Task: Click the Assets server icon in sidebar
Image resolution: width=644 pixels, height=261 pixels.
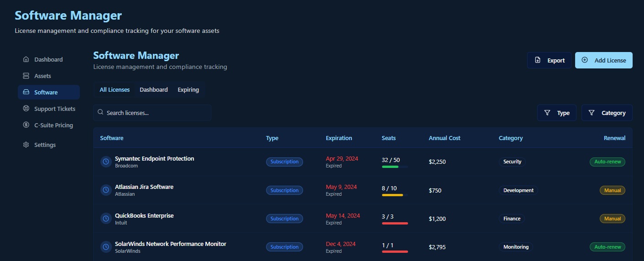Action: coord(26,76)
